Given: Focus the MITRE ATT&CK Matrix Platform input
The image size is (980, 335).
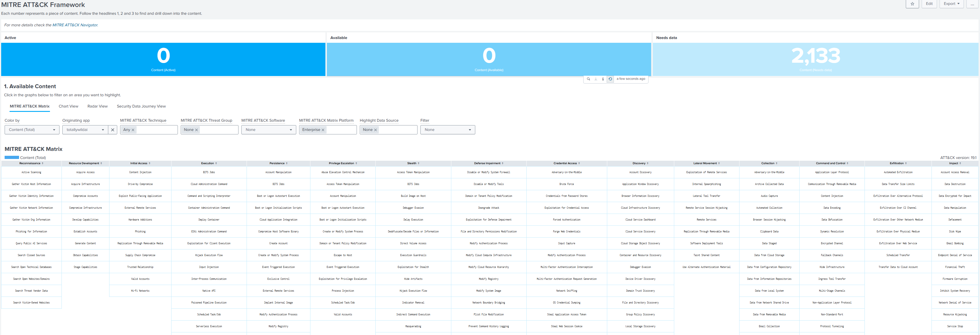Looking at the screenshot, I should pyautogui.click(x=328, y=130).
